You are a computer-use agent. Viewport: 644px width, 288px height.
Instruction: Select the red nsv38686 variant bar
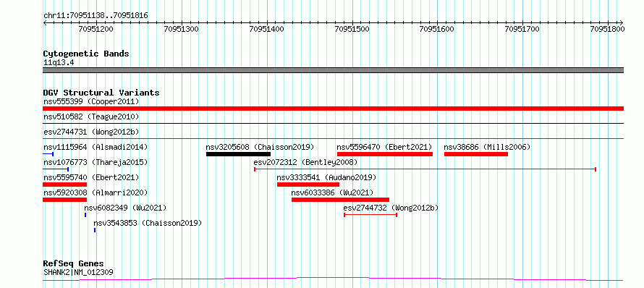[x=476, y=154]
